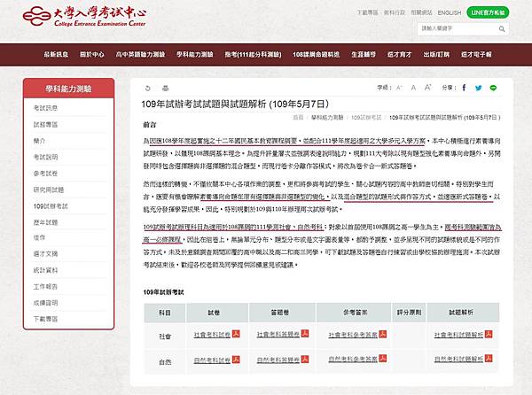
Task: Switch the site language via the ENGLISH link
Action: click(x=450, y=13)
